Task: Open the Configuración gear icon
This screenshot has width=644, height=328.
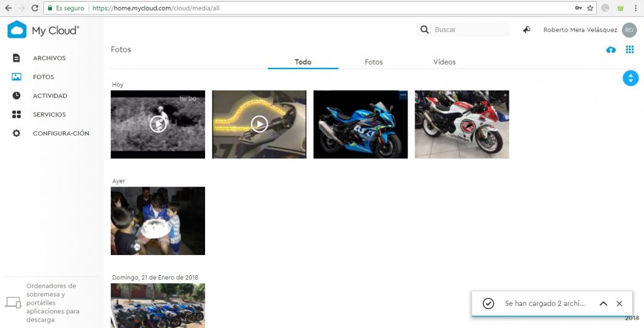Action: pyautogui.click(x=16, y=133)
